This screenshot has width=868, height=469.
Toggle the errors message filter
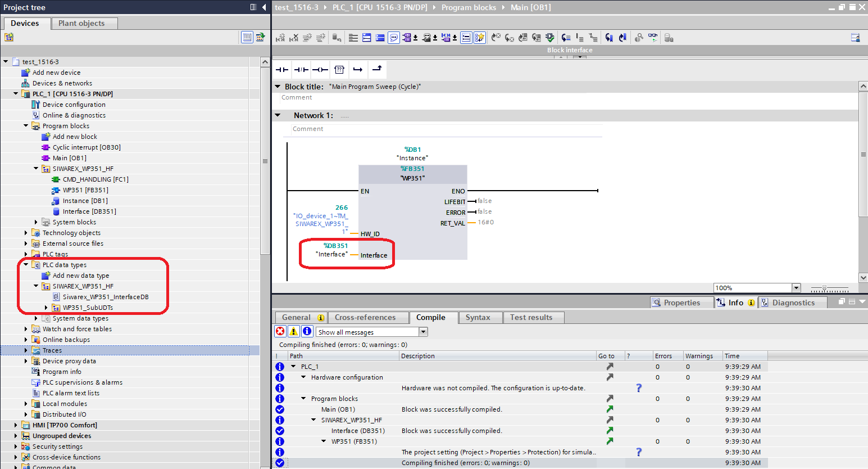[x=280, y=331]
